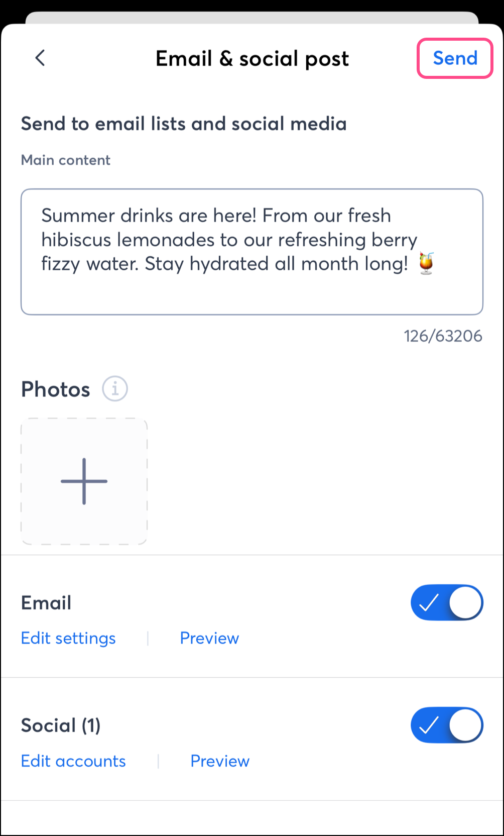Tap the back arrow
The height and width of the screenshot is (836, 504).
click(40, 58)
